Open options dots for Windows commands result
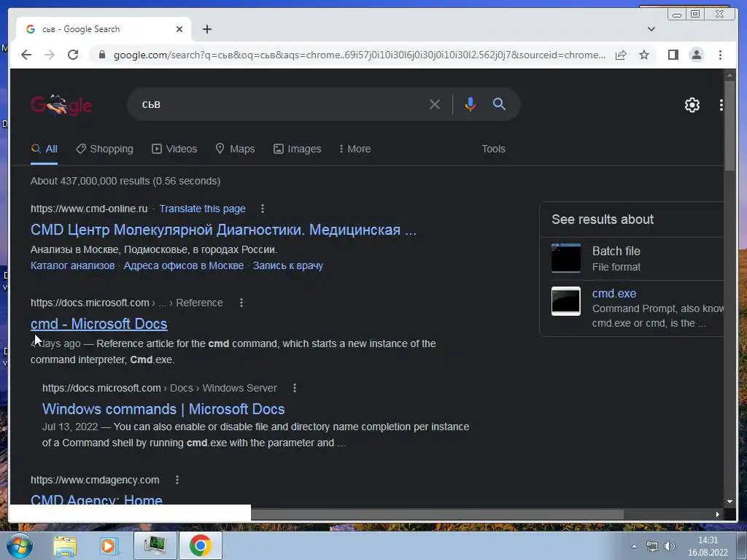The width and height of the screenshot is (747, 560). click(x=295, y=388)
